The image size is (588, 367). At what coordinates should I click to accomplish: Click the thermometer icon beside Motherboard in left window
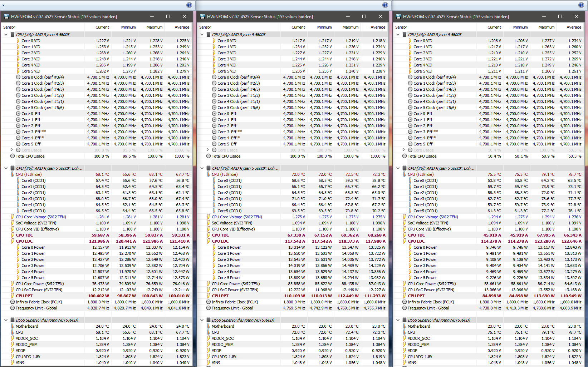point(13,326)
